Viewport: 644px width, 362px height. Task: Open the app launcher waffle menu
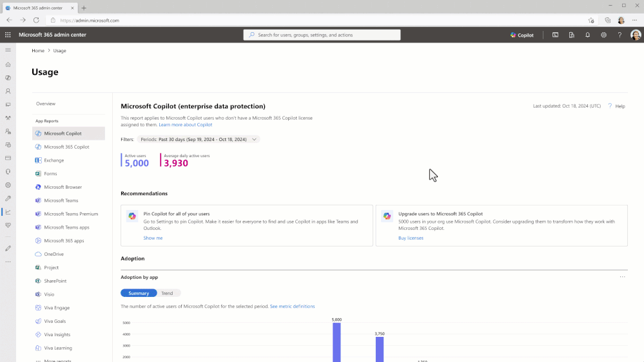pos(8,35)
